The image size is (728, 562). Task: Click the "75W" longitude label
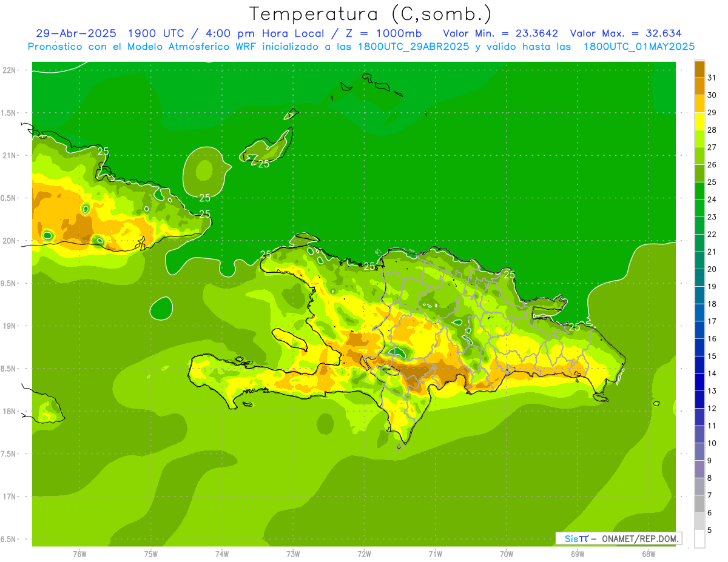tap(151, 554)
